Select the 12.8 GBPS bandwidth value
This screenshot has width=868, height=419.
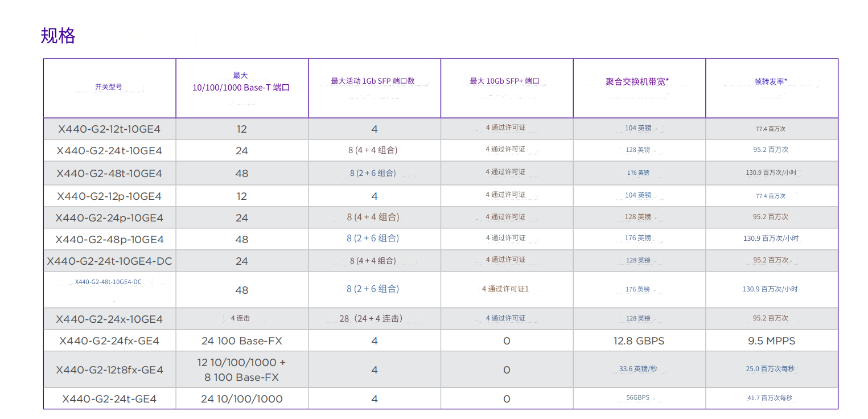639,341
